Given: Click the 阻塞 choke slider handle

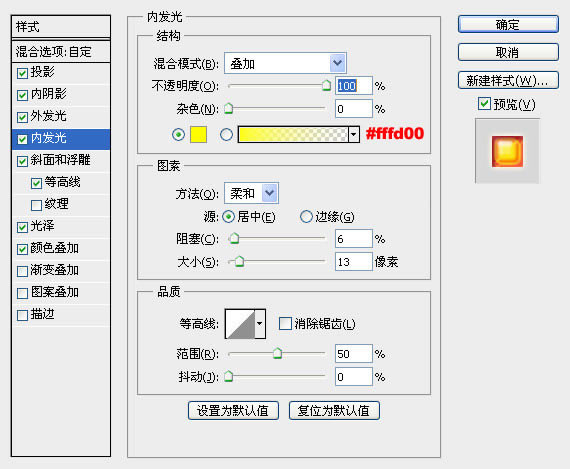Looking at the screenshot, I should tap(234, 238).
